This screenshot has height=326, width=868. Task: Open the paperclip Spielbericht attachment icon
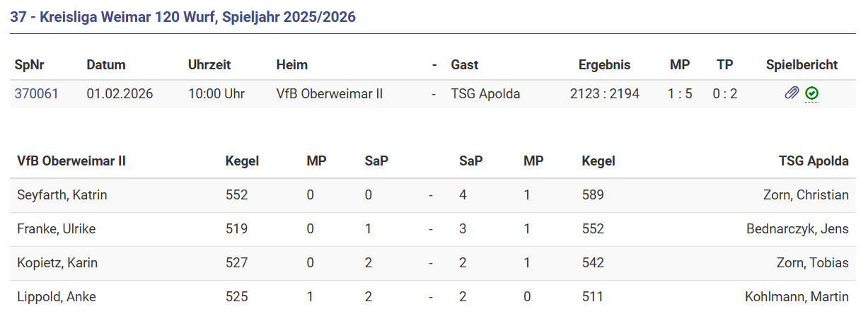click(792, 93)
